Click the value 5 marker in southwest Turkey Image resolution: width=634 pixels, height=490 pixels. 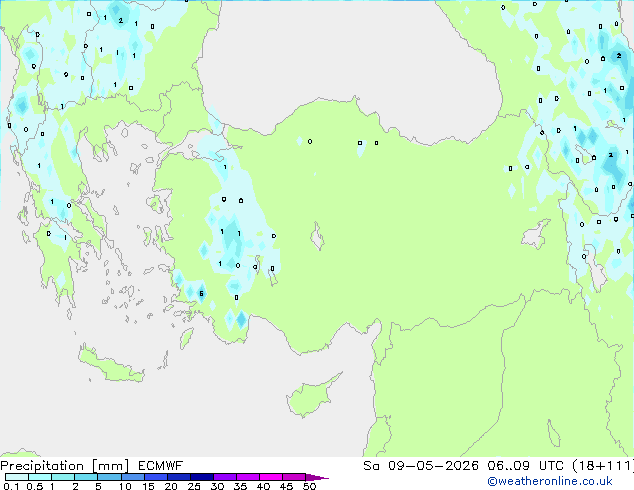click(201, 294)
